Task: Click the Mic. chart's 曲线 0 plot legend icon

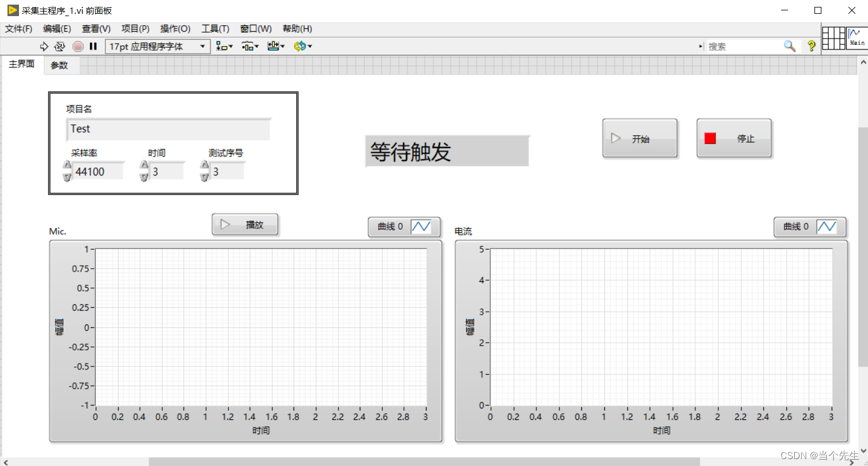Action: coord(422,227)
